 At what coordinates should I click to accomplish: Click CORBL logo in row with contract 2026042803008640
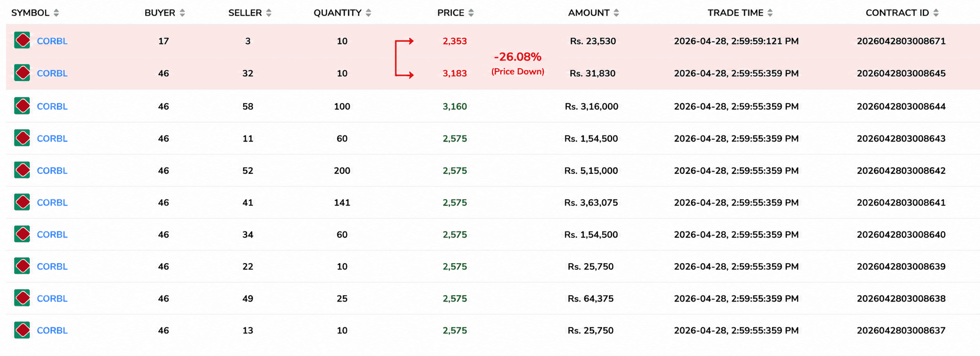tap(22, 234)
